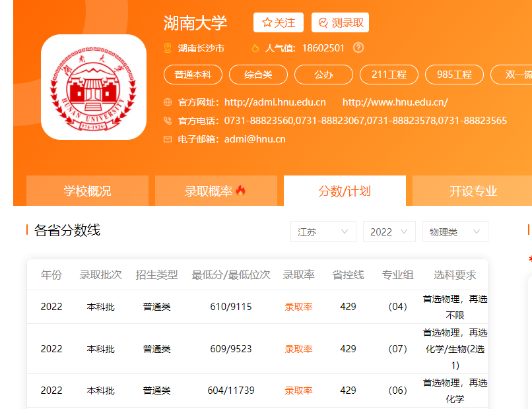Screen dimensions: 532x409
Task: Click 录取率 link in 604/11739 row
Action: (x=298, y=391)
